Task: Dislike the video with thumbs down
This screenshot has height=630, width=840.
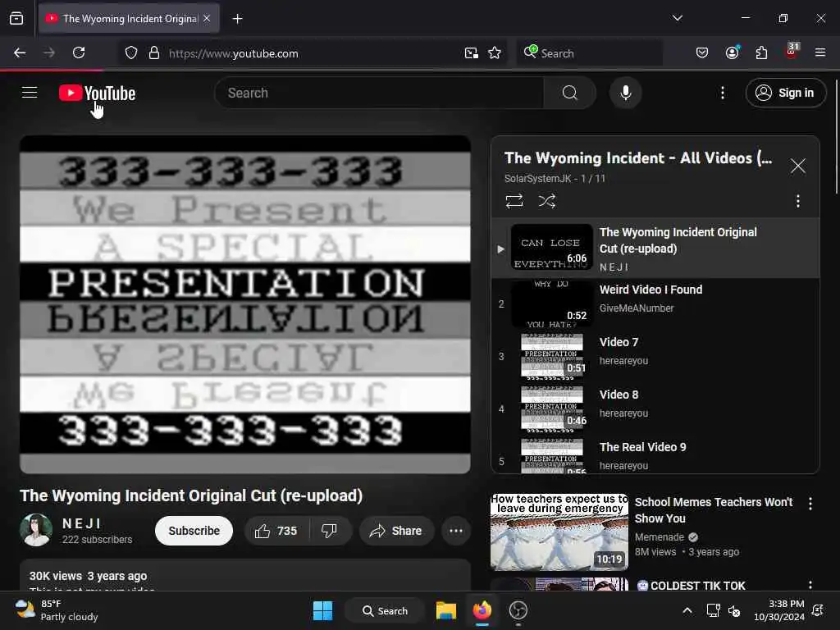Action: (x=329, y=531)
